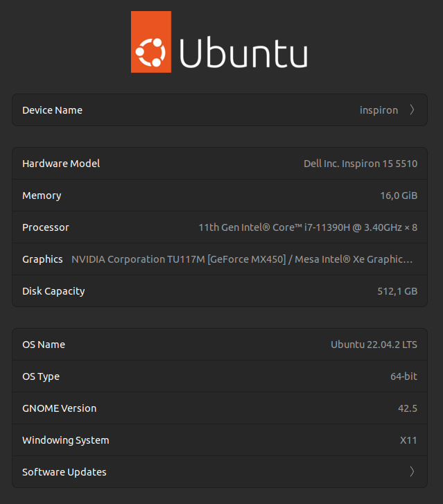Screen dimensions: 443x504
Task: Click the Ubuntu wordmark text
Action: click(243, 53)
